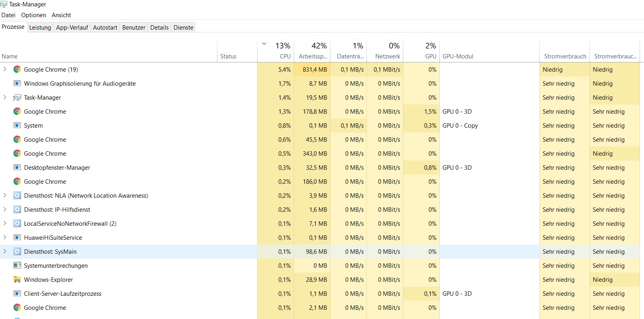Viewport: 644px width, 319px height.
Task: Click the Task-Manager process row icon
Action: tap(17, 98)
